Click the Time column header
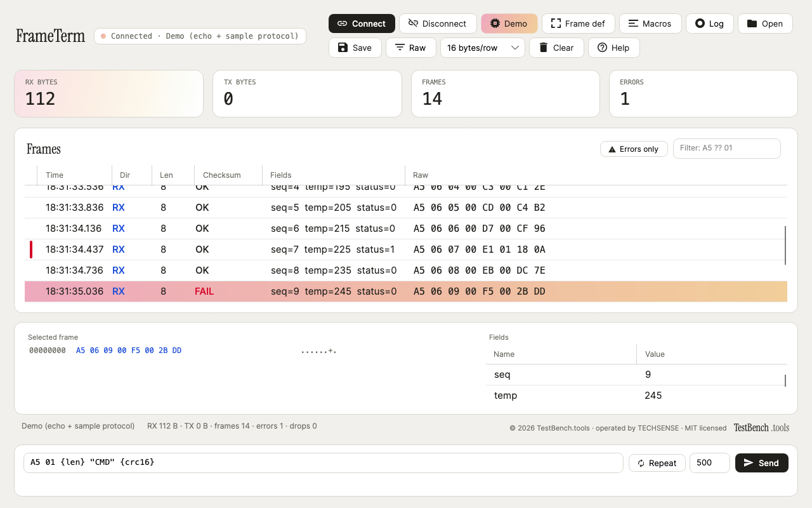 pos(74,175)
